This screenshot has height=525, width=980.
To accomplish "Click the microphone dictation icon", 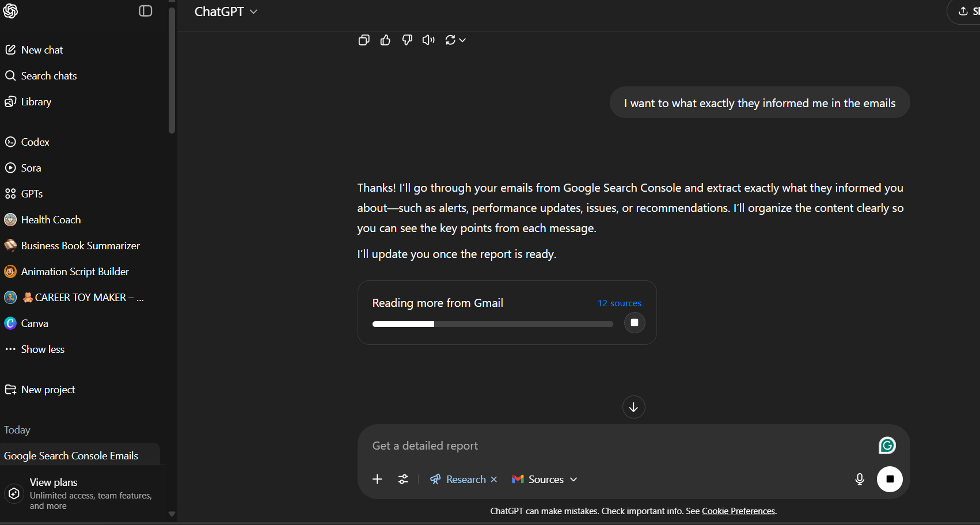I will [860, 479].
